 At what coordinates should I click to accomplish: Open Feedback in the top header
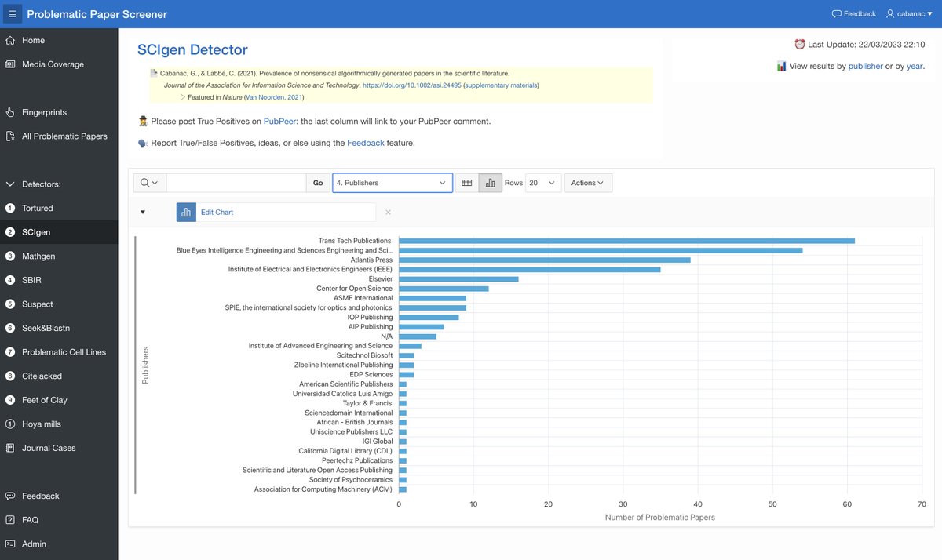coord(854,14)
